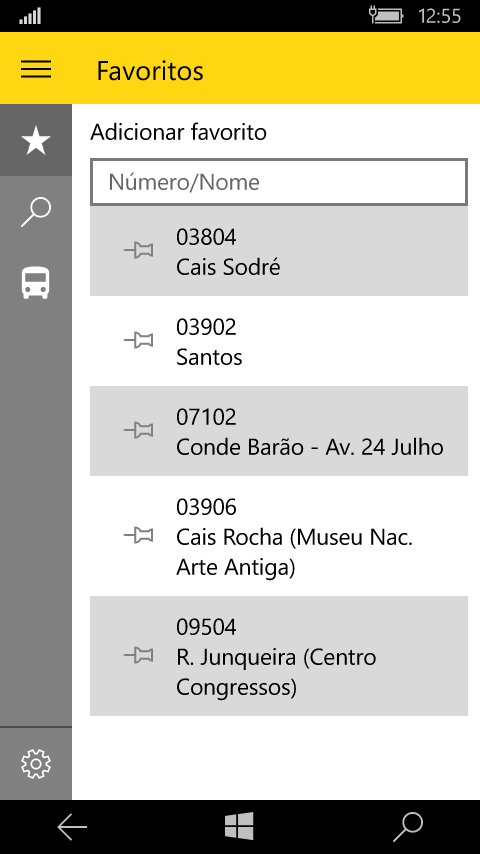Open the hamburger menu
Image resolution: width=480 pixels, height=854 pixels.
[x=36, y=70]
